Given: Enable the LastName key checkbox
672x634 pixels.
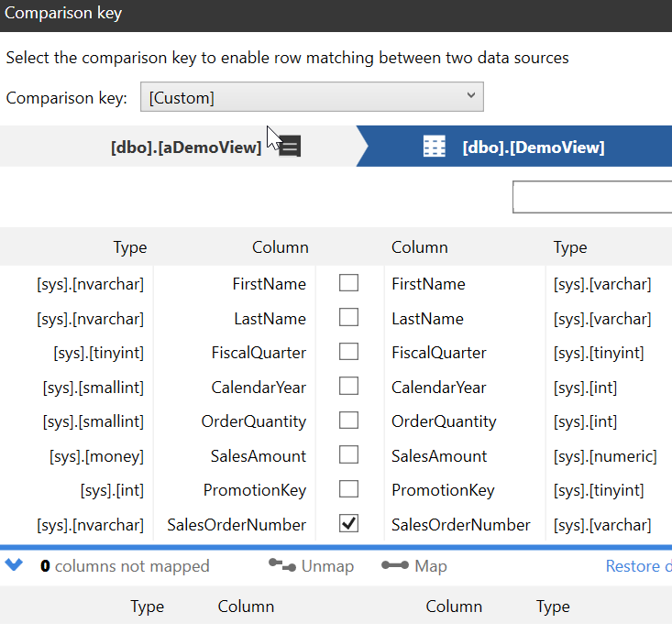Looking at the screenshot, I should (348, 318).
